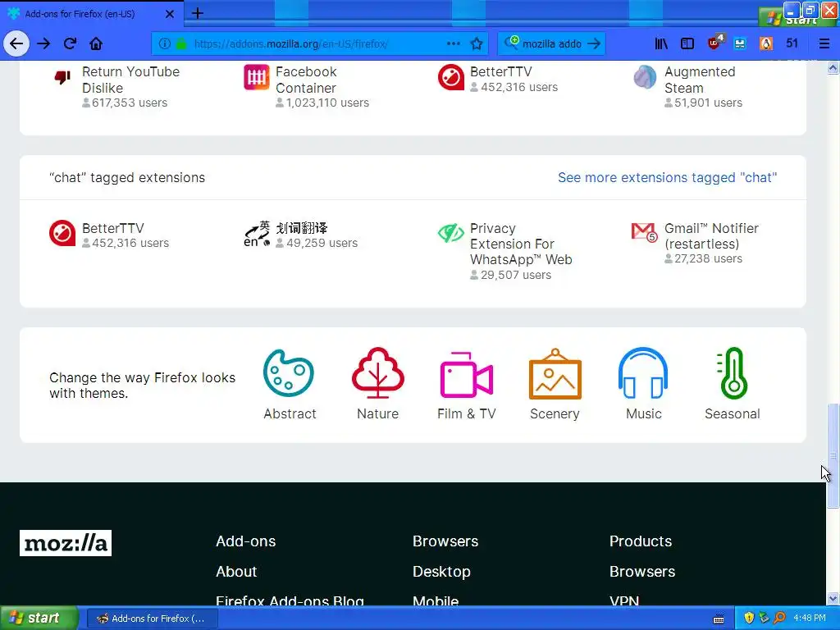Click See more extensions tagged "chat"
This screenshot has height=630, width=840.
tap(668, 177)
